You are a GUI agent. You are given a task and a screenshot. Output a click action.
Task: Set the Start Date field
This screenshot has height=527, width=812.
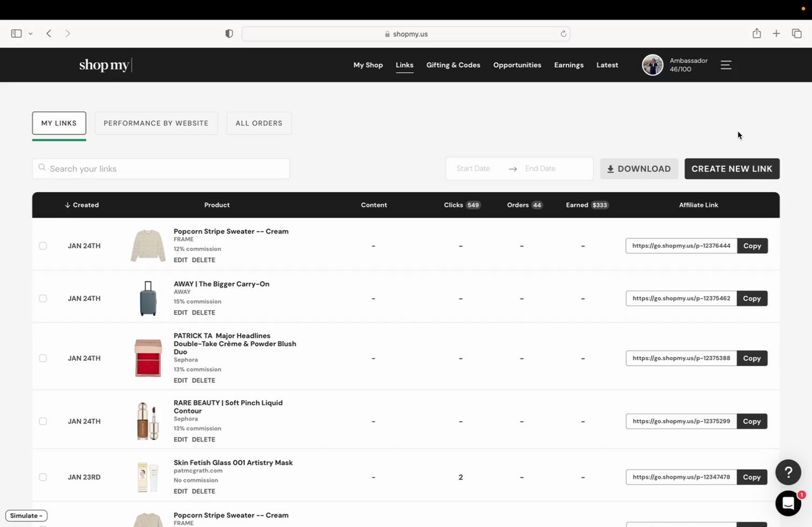[473, 169]
